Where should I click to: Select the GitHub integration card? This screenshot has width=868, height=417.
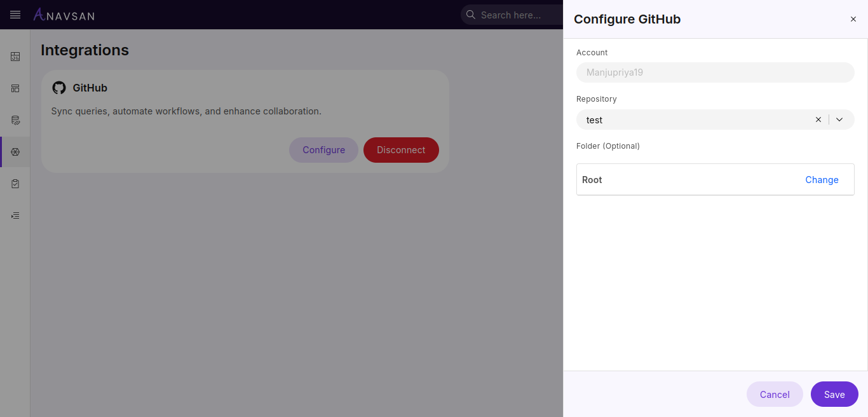pos(245,121)
